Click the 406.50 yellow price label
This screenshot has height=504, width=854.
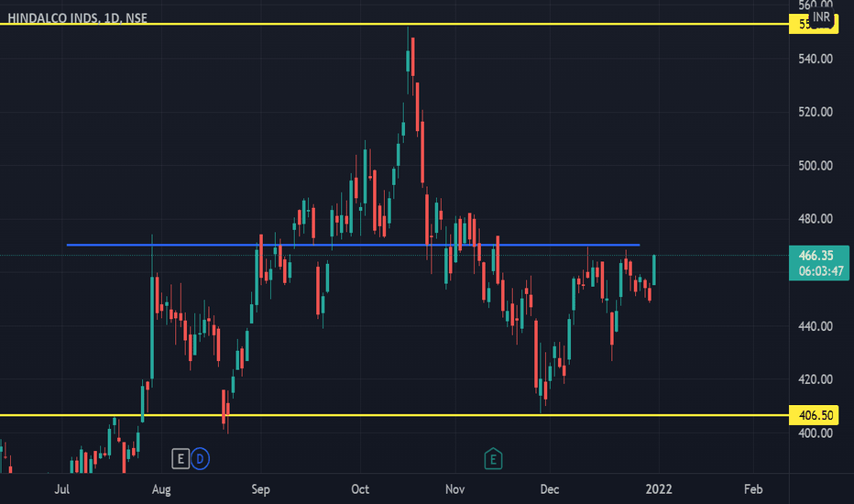814,415
